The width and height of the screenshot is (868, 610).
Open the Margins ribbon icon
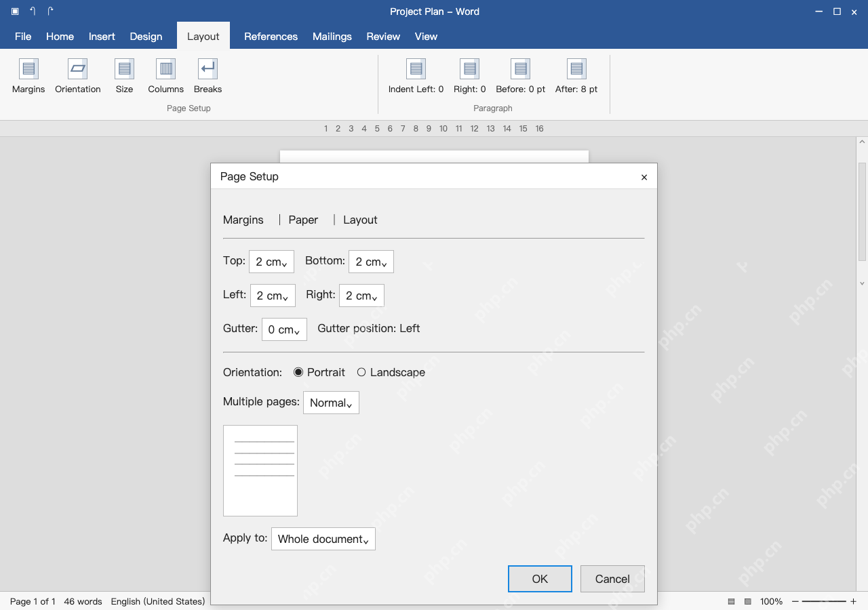[28, 69]
